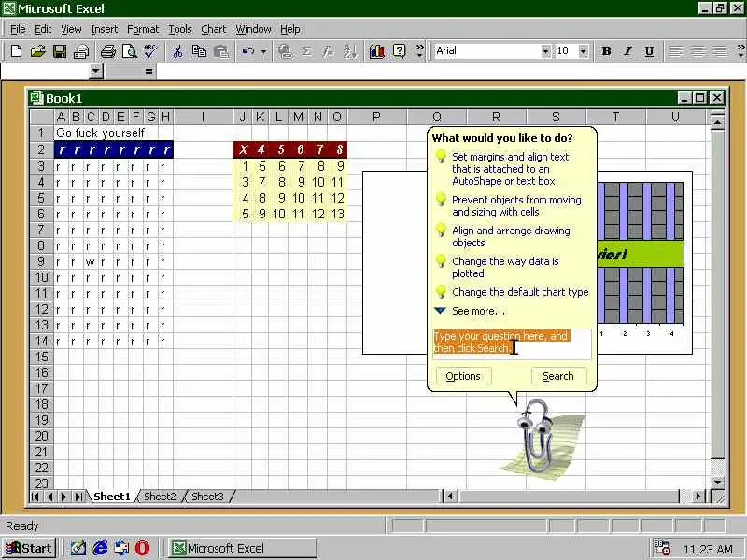Click the scheduler icon in system tray

pos(662,548)
